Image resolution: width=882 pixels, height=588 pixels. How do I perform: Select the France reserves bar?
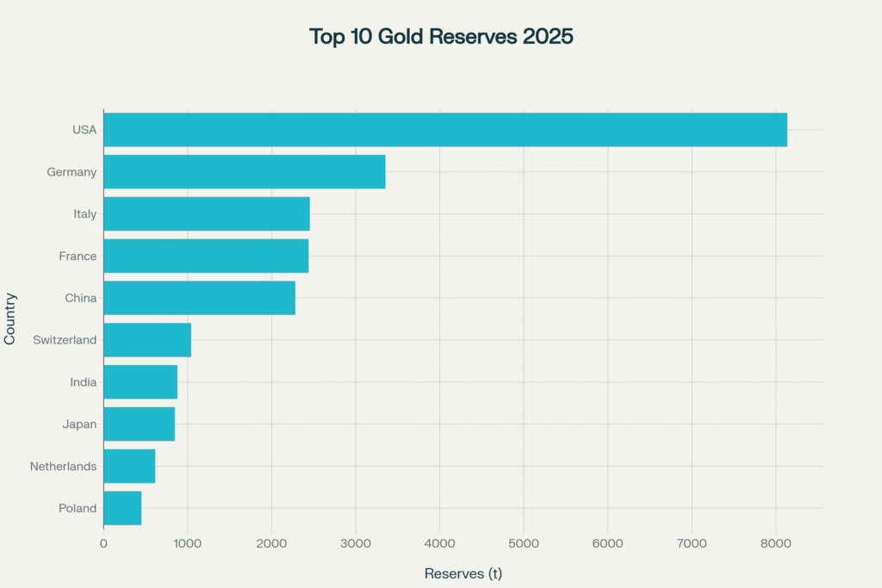pyautogui.click(x=205, y=256)
